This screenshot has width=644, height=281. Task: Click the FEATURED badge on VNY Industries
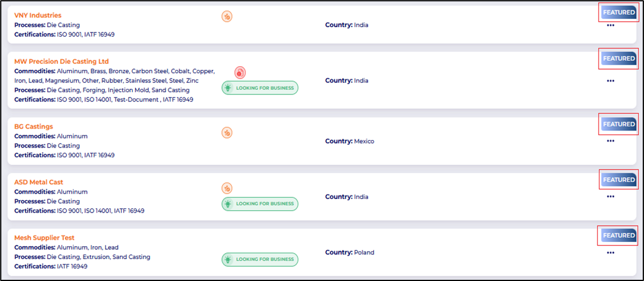(x=619, y=12)
